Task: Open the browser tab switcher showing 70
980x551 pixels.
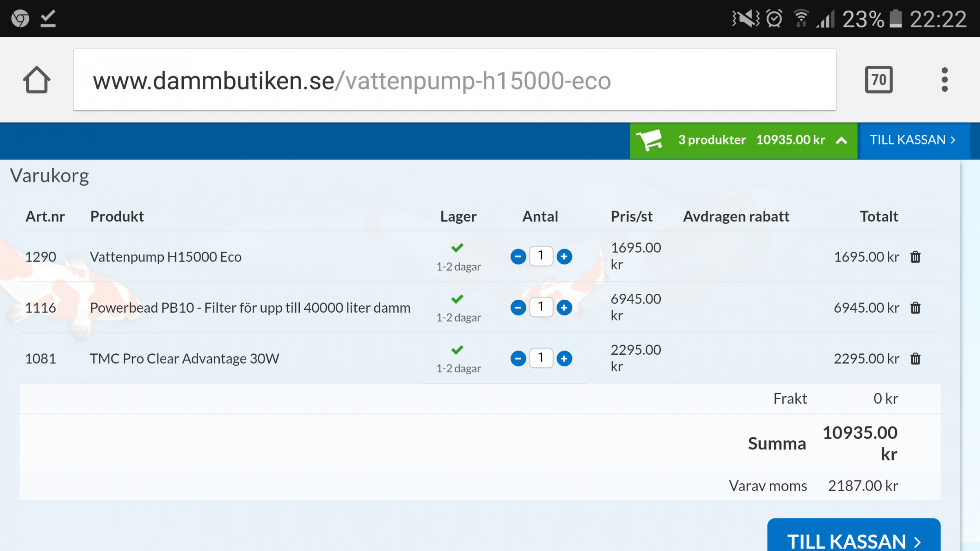Action: coord(879,80)
